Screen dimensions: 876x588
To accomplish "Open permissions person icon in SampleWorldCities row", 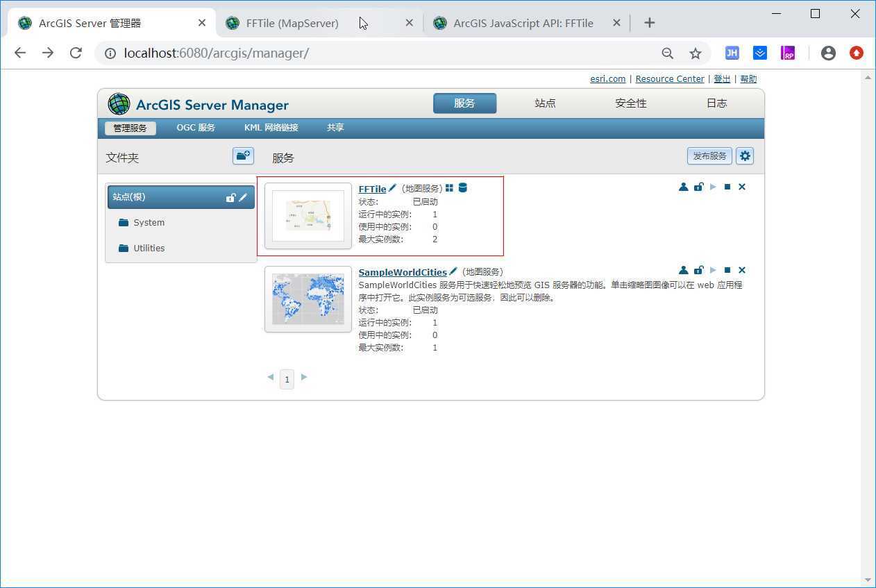I will (683, 270).
